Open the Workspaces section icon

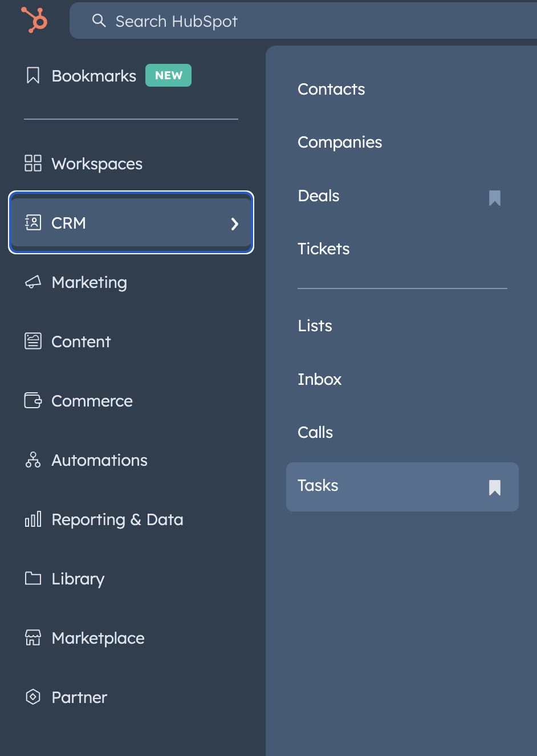pyautogui.click(x=32, y=164)
